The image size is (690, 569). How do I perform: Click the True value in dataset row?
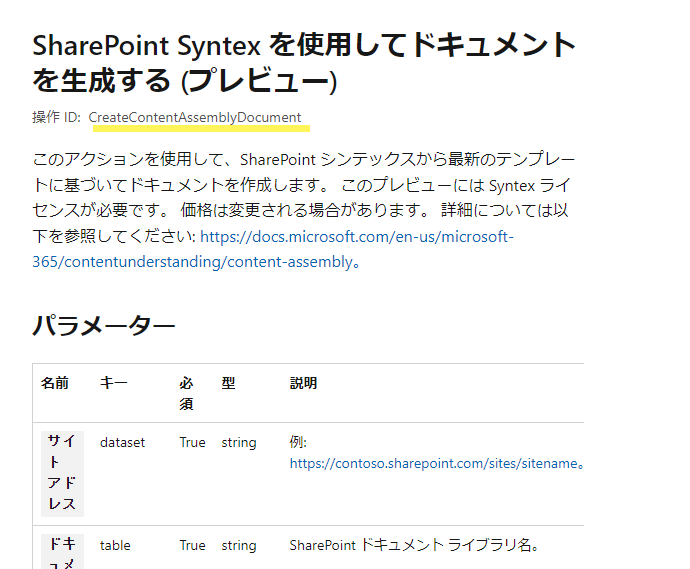click(x=192, y=442)
